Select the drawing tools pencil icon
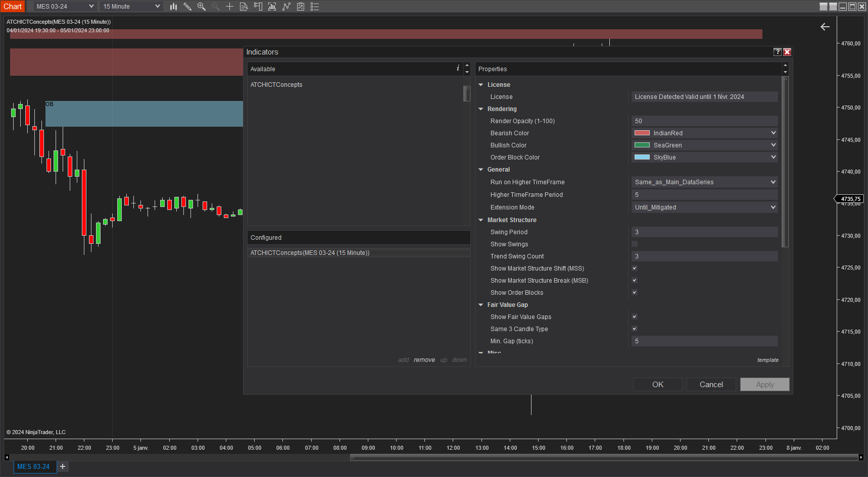 (187, 7)
